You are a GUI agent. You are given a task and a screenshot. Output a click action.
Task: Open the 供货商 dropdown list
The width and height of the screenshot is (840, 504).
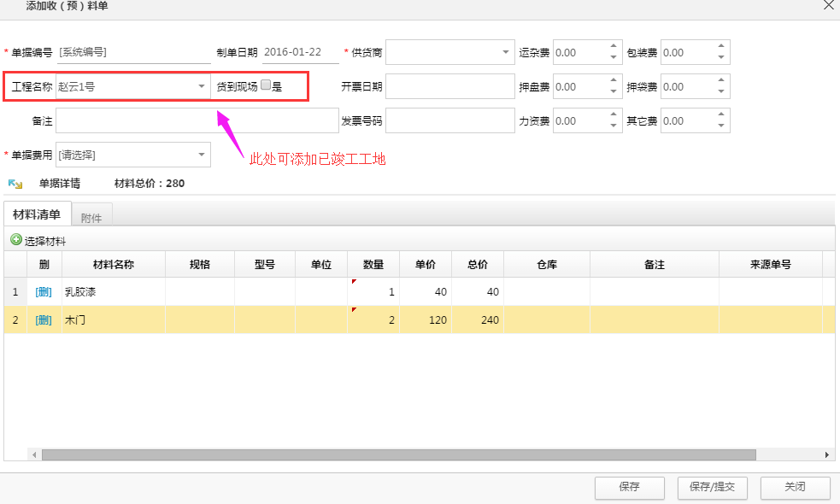[x=505, y=52]
